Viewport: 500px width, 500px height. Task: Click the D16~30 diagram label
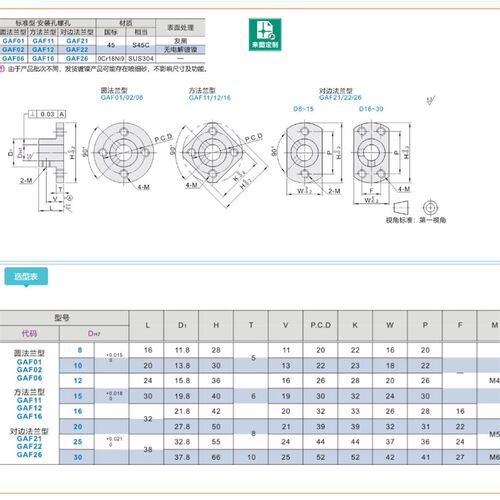click(x=371, y=109)
